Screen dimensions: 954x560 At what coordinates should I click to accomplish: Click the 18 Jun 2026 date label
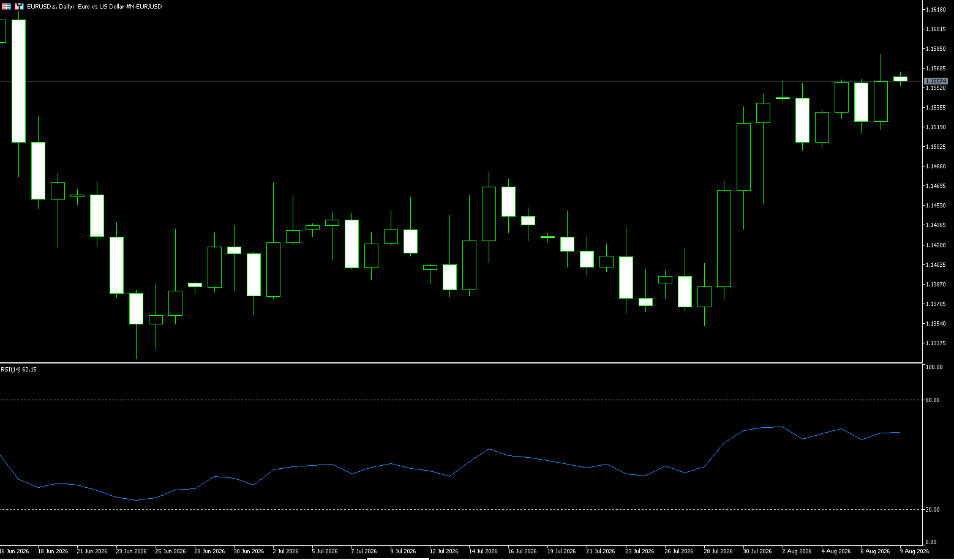pyautogui.click(x=53, y=551)
